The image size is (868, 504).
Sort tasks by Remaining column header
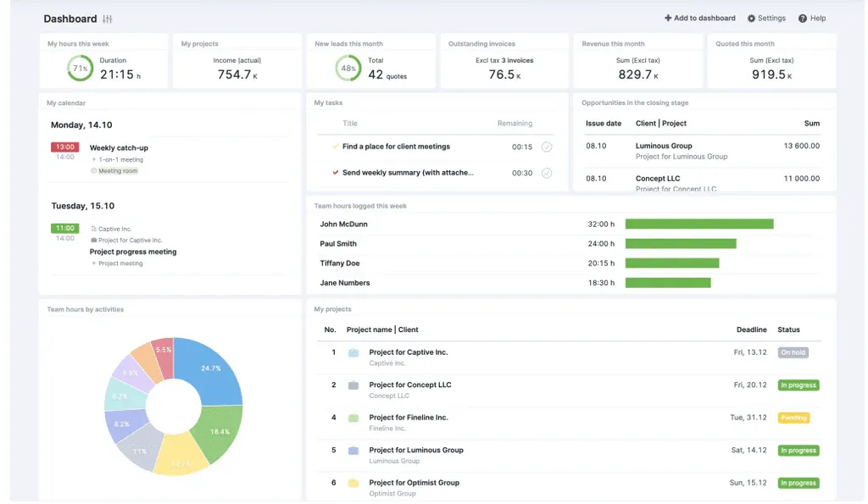(x=515, y=124)
